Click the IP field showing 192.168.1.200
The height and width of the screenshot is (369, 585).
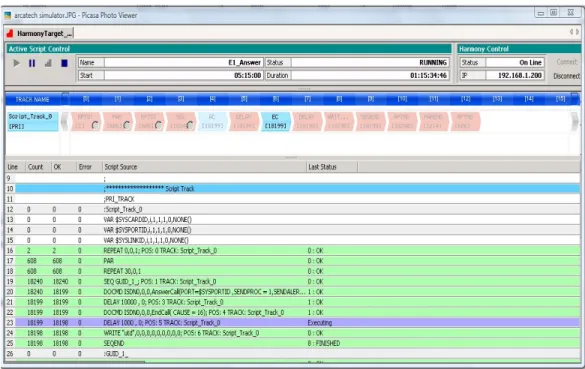click(x=514, y=75)
